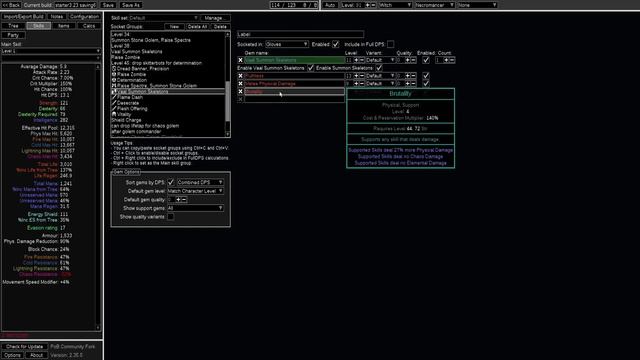Increase Ruthless gem quality with plus
640x360 pixels.
coord(408,76)
